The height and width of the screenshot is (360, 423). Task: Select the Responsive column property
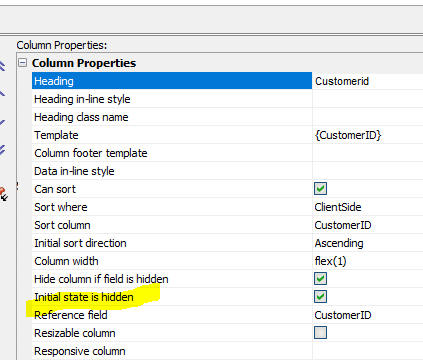(x=172, y=351)
